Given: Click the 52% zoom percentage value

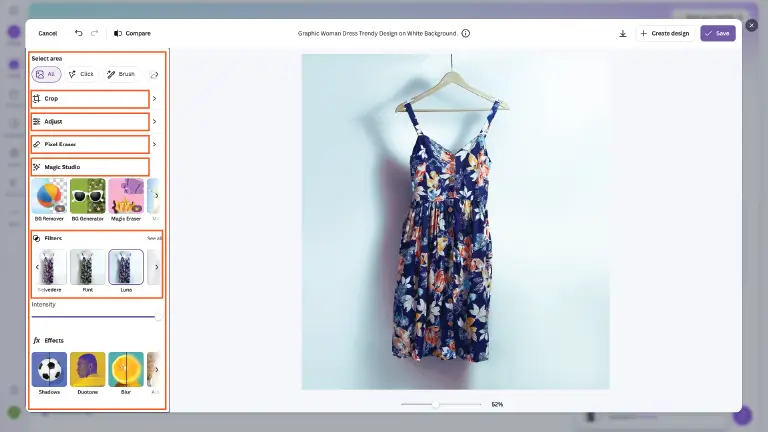Looking at the screenshot, I should (497, 405).
